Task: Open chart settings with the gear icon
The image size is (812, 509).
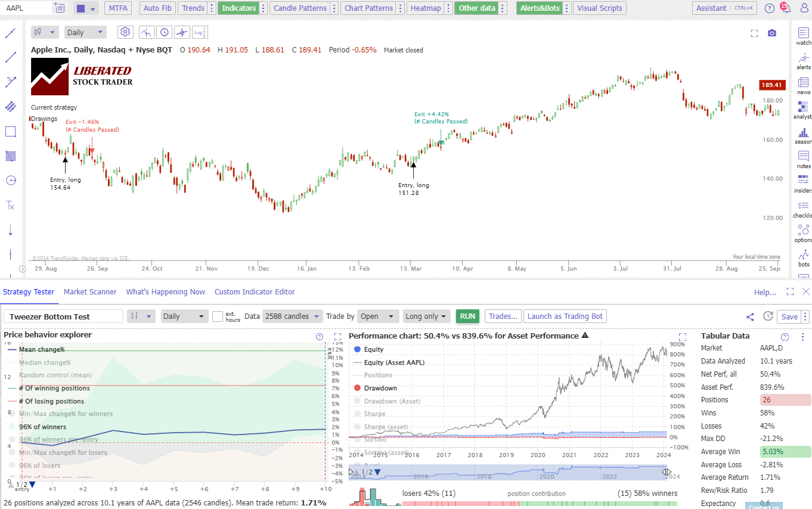Action: (125, 32)
